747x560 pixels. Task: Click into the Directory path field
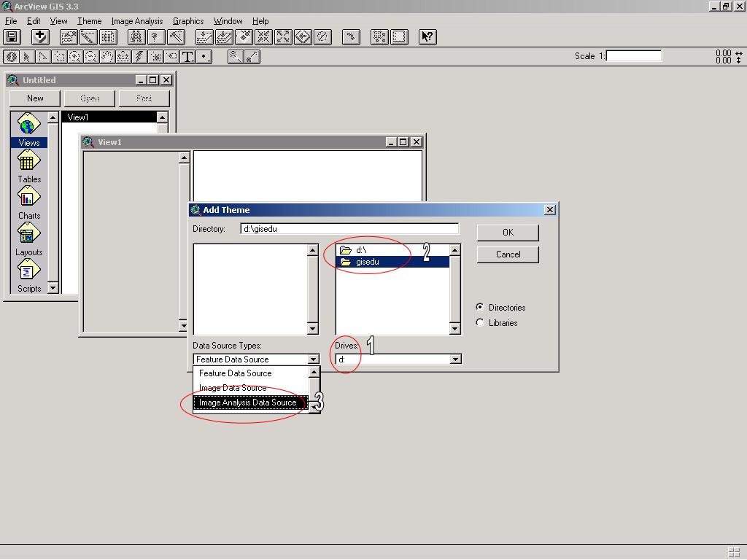[349, 228]
